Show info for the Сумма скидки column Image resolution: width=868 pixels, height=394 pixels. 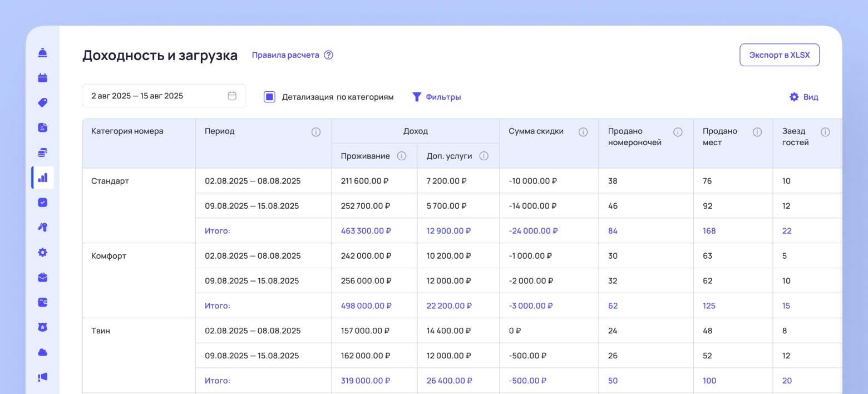(x=583, y=132)
